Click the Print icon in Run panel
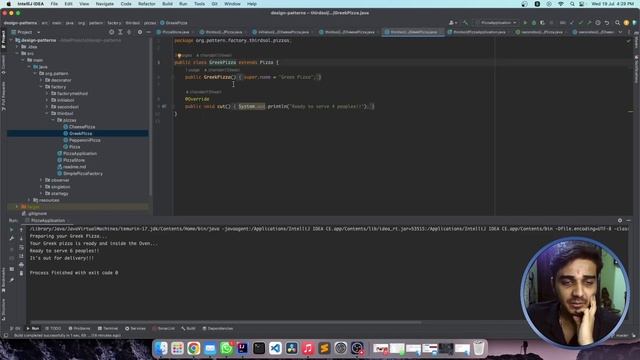This screenshot has width=640, height=360. [x=21, y=264]
